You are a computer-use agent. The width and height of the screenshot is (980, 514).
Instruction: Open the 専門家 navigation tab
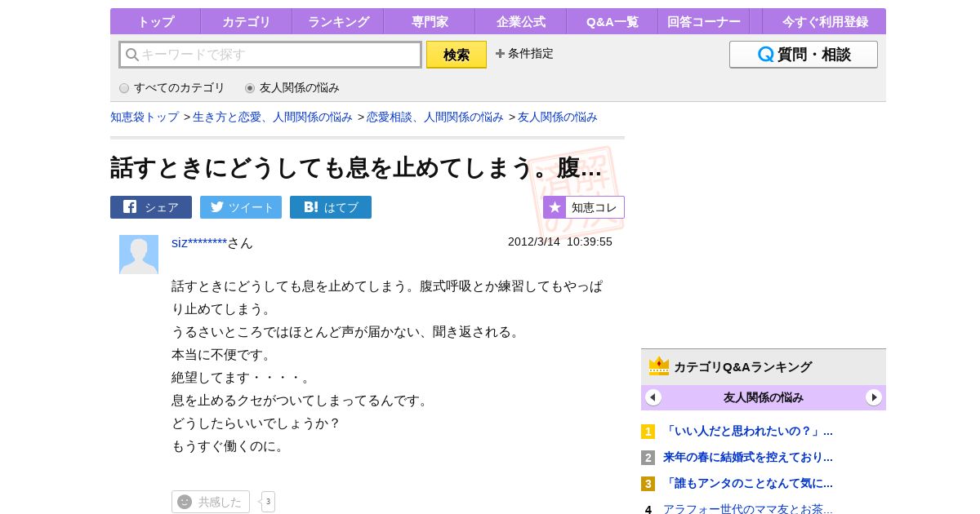[x=430, y=22]
